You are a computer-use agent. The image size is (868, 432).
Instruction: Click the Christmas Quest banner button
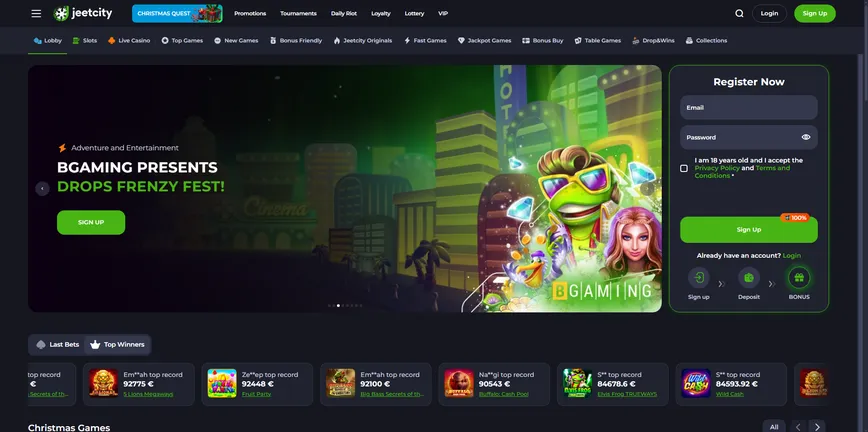(177, 13)
